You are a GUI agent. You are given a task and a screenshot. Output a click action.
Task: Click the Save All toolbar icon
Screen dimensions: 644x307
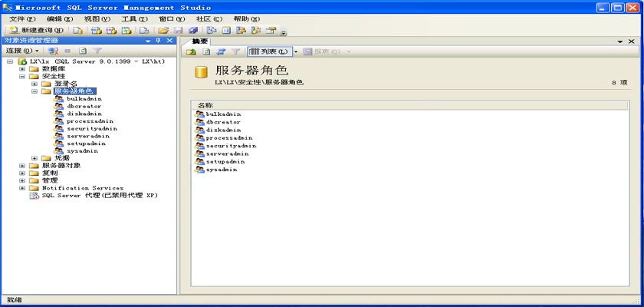193,31
